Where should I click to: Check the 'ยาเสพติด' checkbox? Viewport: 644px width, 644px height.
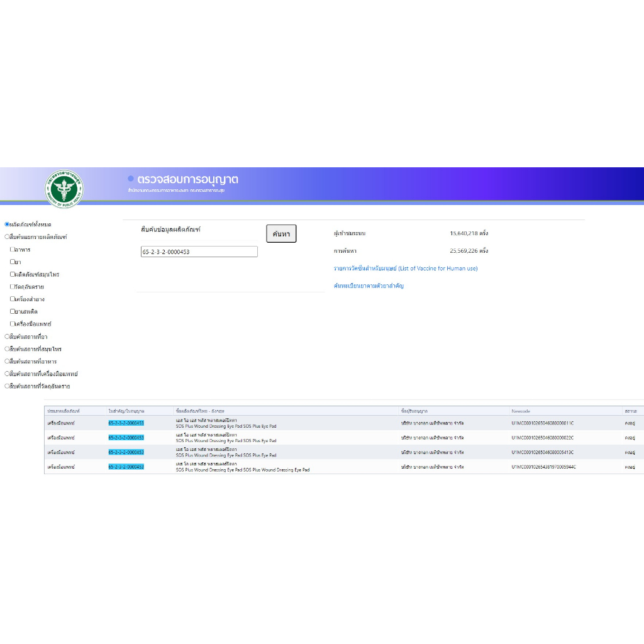tap(13, 311)
